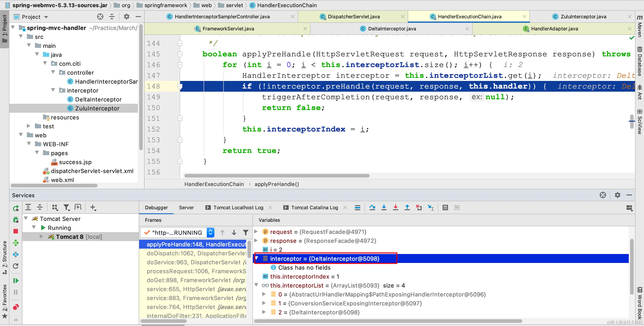Collapse this.interceptorList variable node

(256, 285)
